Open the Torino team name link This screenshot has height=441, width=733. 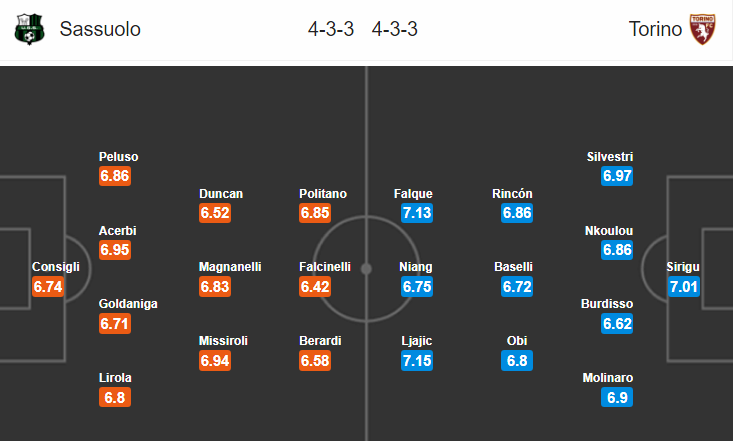(x=655, y=29)
